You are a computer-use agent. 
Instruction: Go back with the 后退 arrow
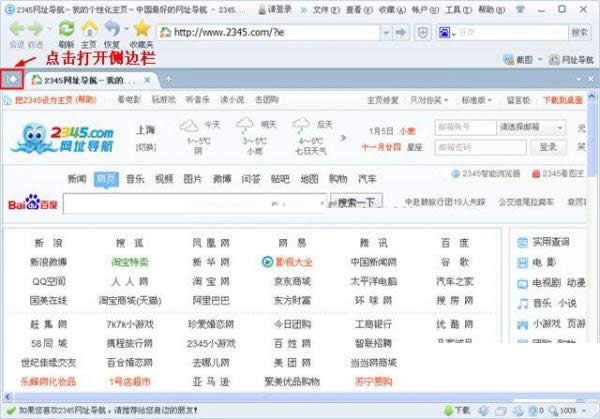[x=17, y=29]
